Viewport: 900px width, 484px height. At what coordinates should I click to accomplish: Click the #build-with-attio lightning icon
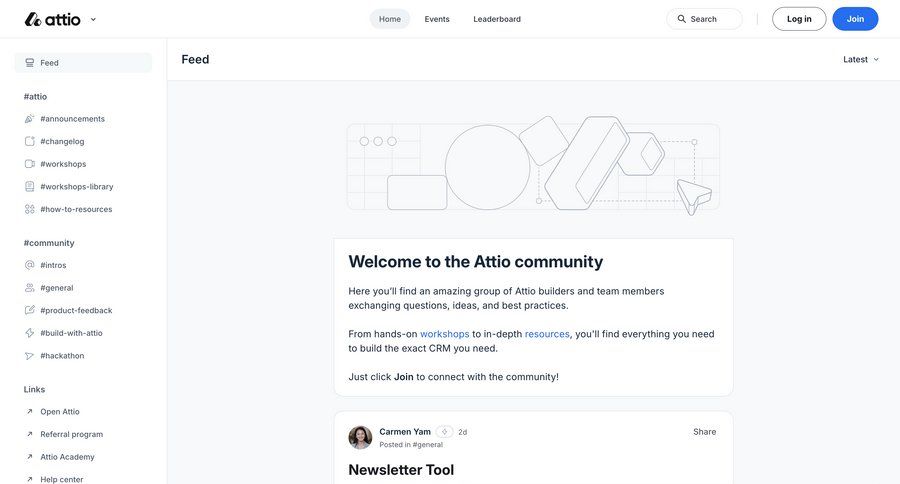coord(30,333)
